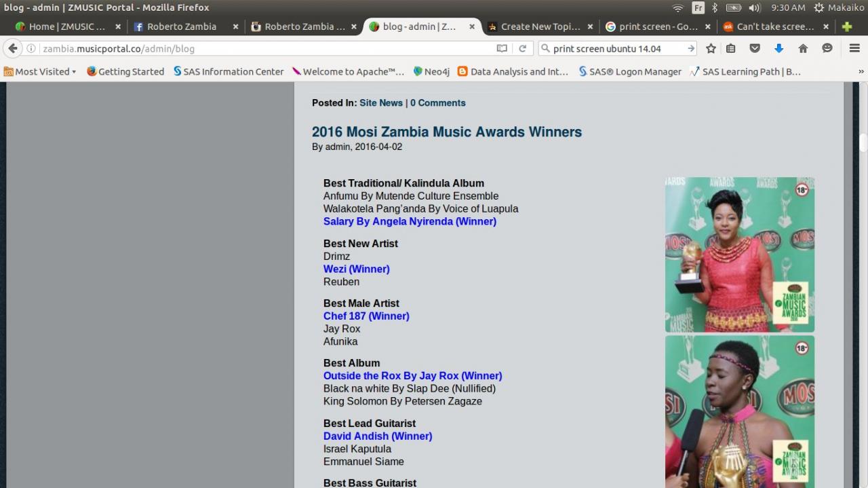The image size is (868, 488).
Task: Open the 2016 Mosi Zambia Music Awards Winners post
Action: coord(447,132)
